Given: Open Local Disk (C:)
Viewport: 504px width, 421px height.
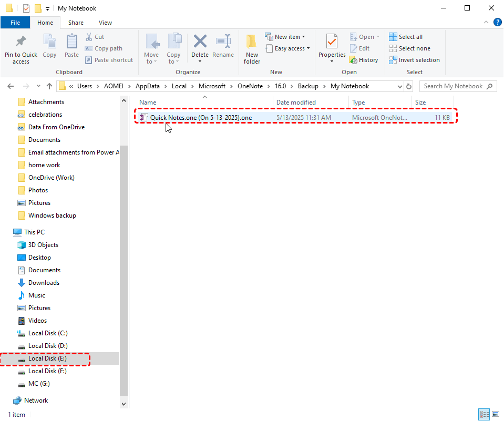Looking at the screenshot, I should (48, 333).
